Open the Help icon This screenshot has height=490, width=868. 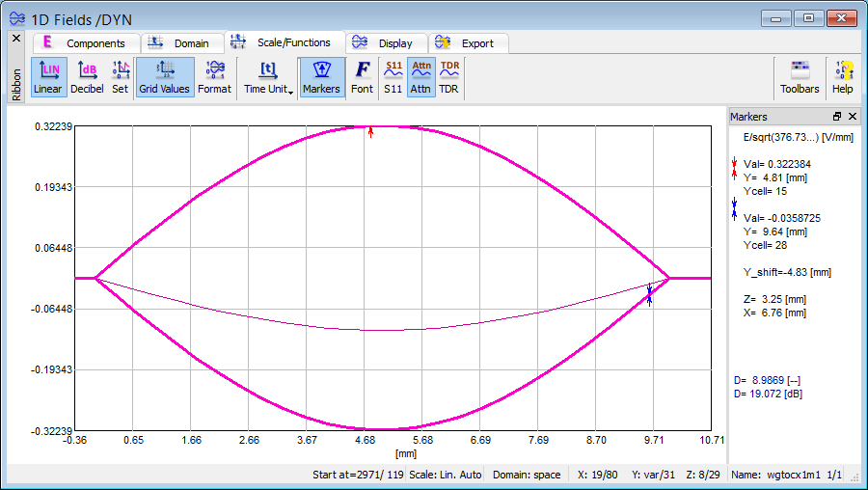tap(843, 77)
